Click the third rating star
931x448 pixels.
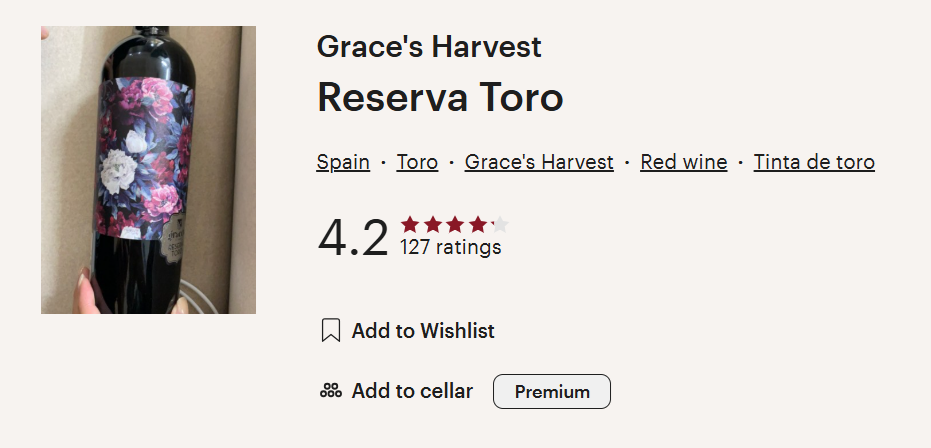(x=455, y=224)
